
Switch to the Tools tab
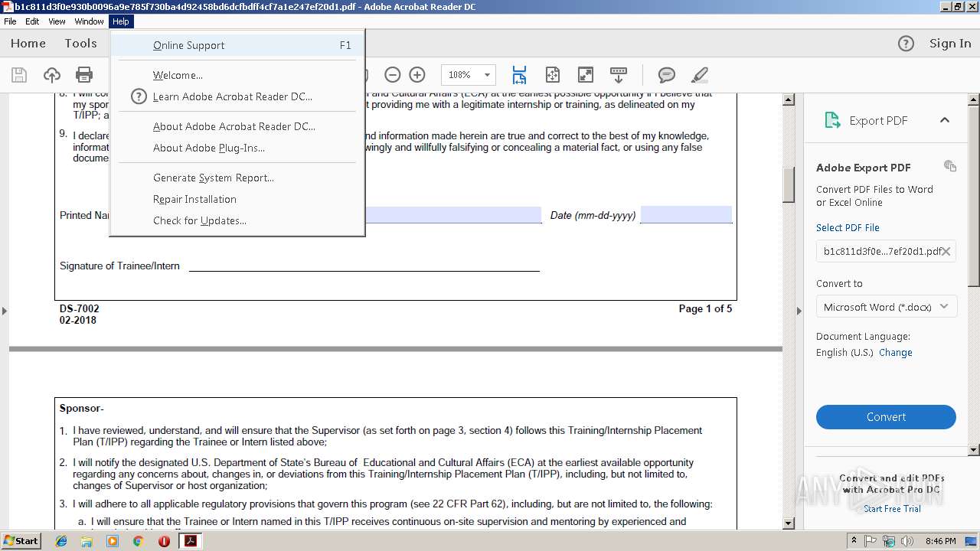80,44
